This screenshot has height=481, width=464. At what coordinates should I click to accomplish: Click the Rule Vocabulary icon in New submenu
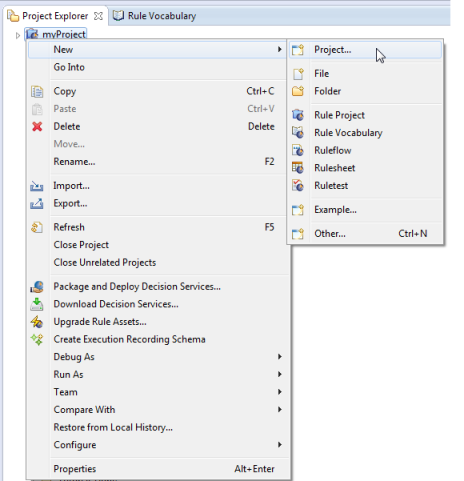298,133
